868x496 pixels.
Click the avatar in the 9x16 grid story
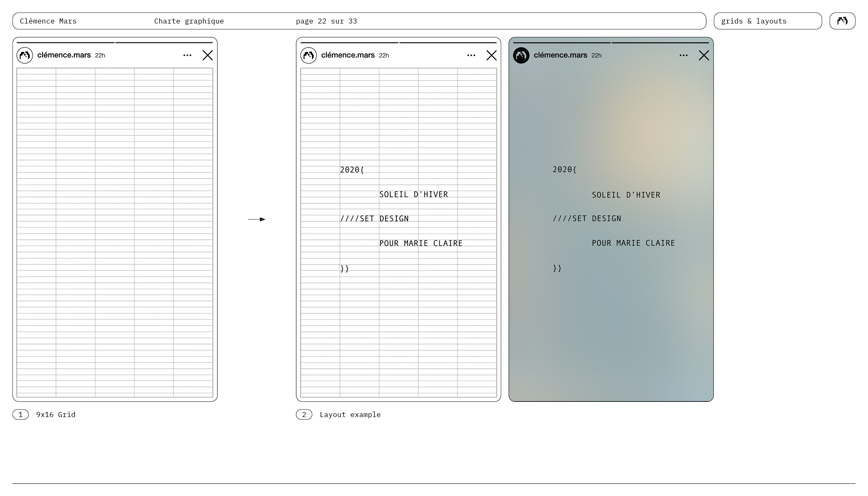click(x=25, y=55)
